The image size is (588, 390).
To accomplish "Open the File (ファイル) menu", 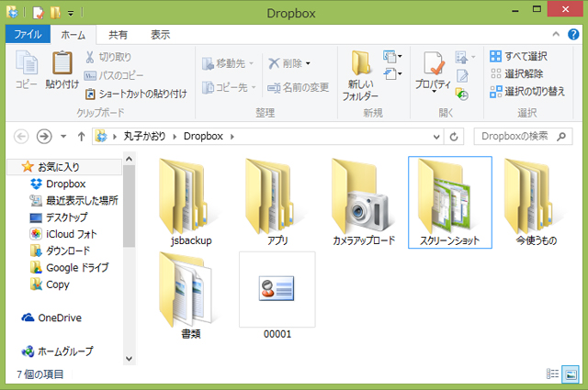I will 28,35.
